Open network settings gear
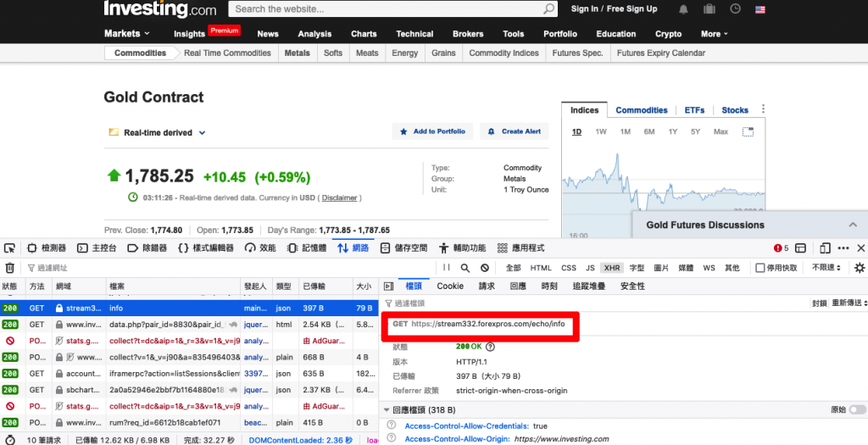This screenshot has height=445, width=868. click(860, 268)
